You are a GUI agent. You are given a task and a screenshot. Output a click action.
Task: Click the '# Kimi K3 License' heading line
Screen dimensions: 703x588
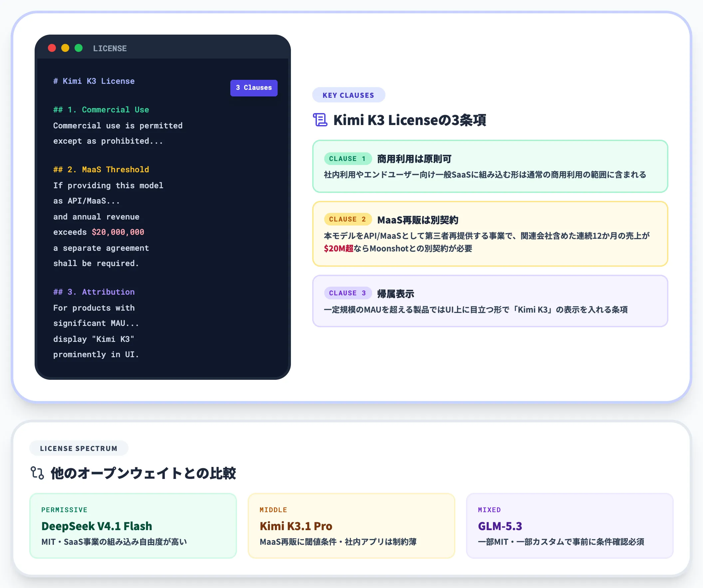tap(94, 81)
